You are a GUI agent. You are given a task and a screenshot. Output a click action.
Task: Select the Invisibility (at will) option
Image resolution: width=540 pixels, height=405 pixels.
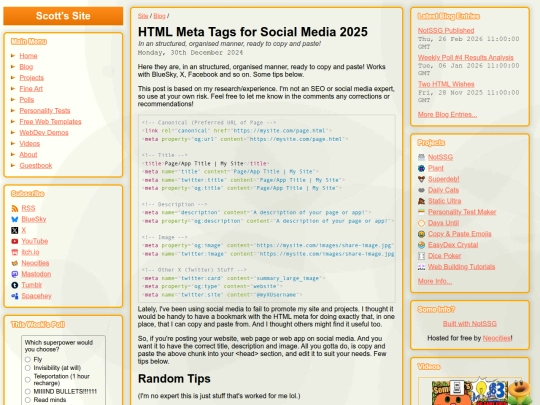[x=28, y=368]
